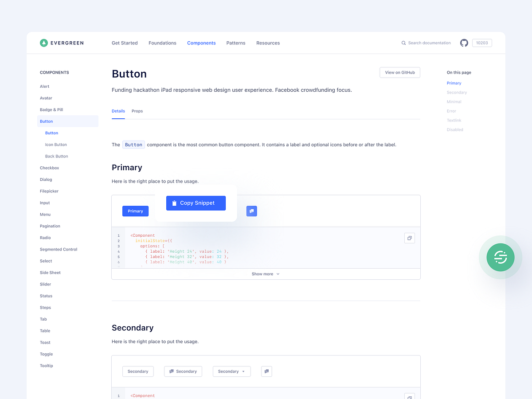Image resolution: width=532 pixels, height=399 pixels.
Task: Open the Secondary dropdown button
Action: (x=231, y=371)
